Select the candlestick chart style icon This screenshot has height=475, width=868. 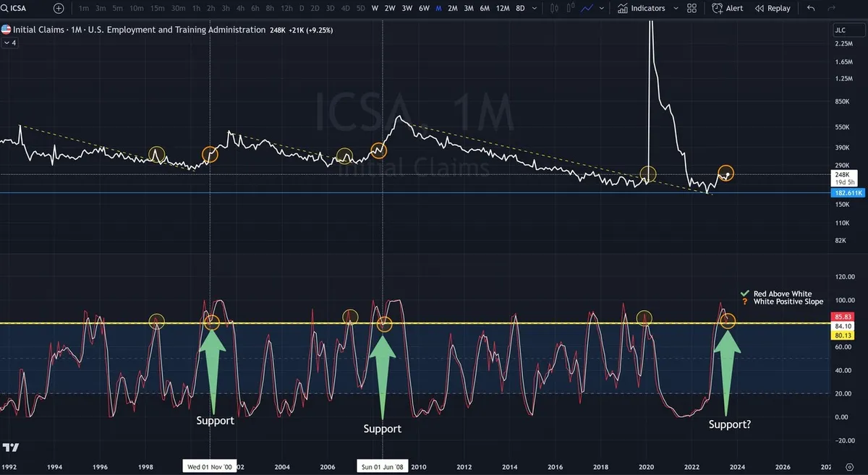[x=554, y=8]
